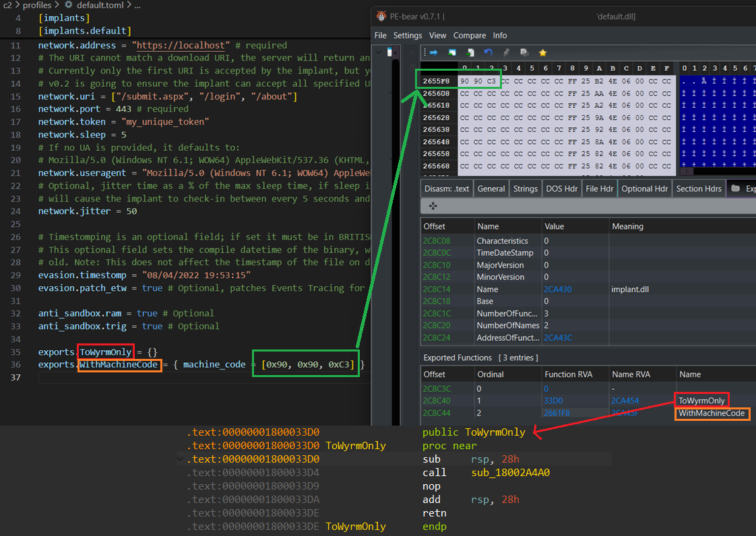Collapse the .text:00000001800033D0 disassembly group chevron
Viewport: 756px width, 536px height.
pyautogui.click(x=179, y=459)
